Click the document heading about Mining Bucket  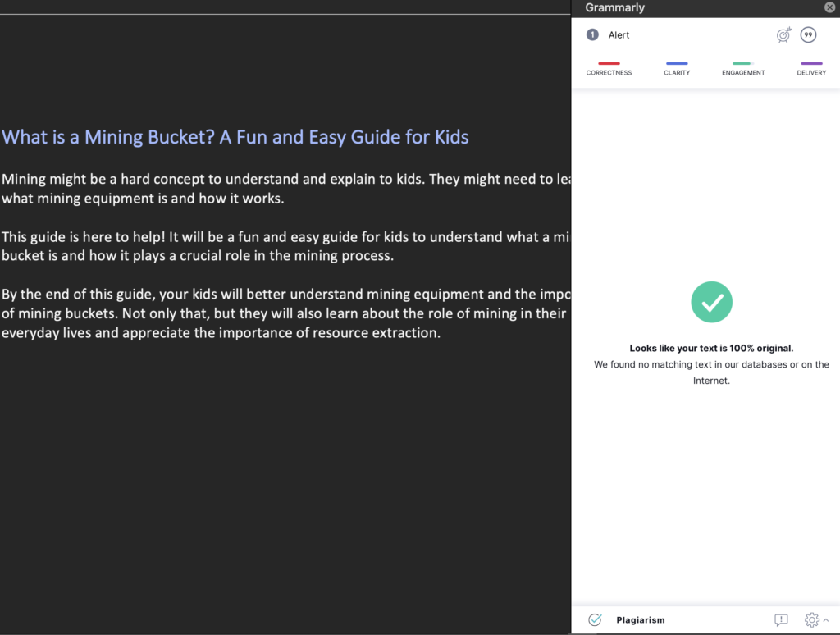point(235,137)
